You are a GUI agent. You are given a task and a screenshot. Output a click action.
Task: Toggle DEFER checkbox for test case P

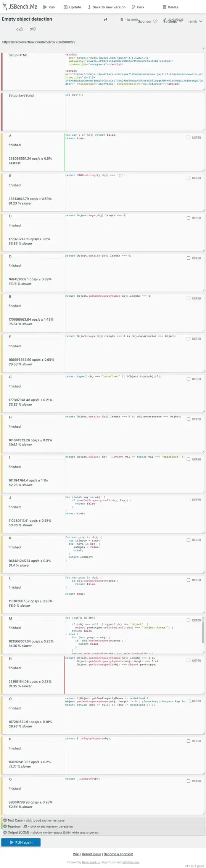(x=188, y=741)
